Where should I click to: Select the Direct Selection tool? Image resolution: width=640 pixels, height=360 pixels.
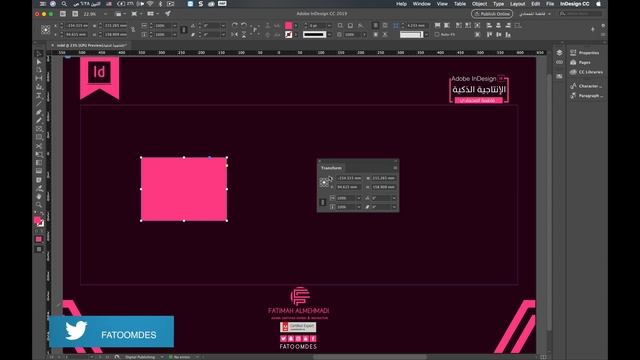(x=39, y=62)
